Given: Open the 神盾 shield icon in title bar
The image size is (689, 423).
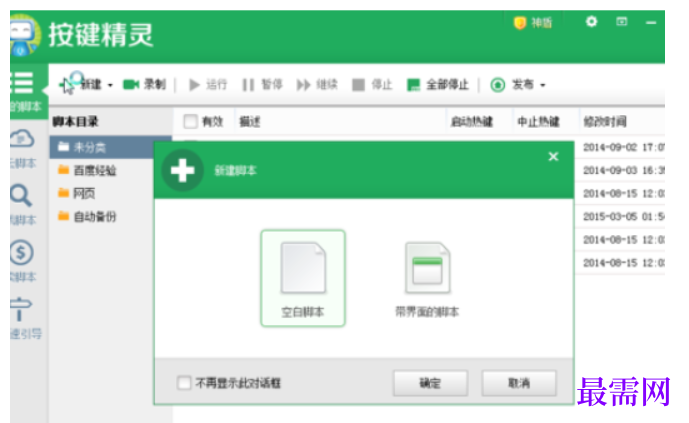Looking at the screenshot, I should click(520, 22).
